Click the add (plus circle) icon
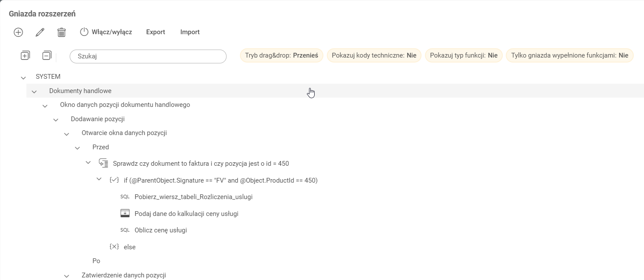Image resolution: width=644 pixels, height=280 pixels. click(x=18, y=32)
